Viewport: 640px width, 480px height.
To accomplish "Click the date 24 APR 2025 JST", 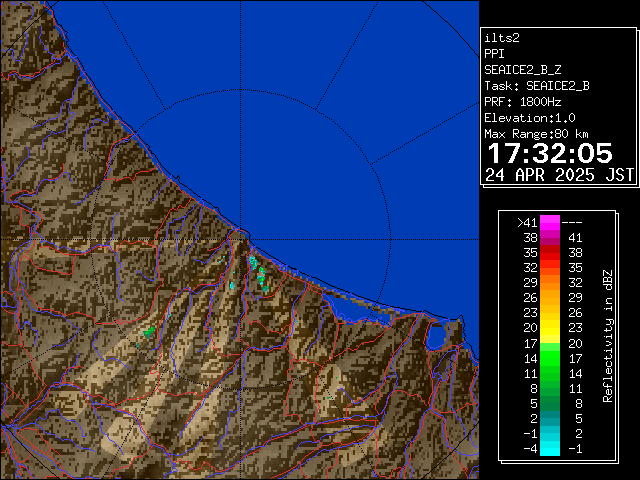I will point(559,175).
